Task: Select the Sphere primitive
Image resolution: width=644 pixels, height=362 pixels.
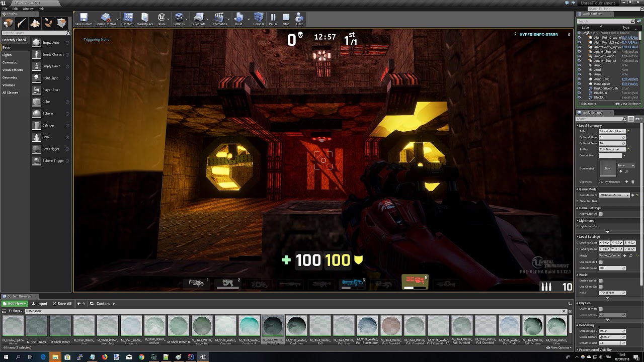Action: pos(51,114)
